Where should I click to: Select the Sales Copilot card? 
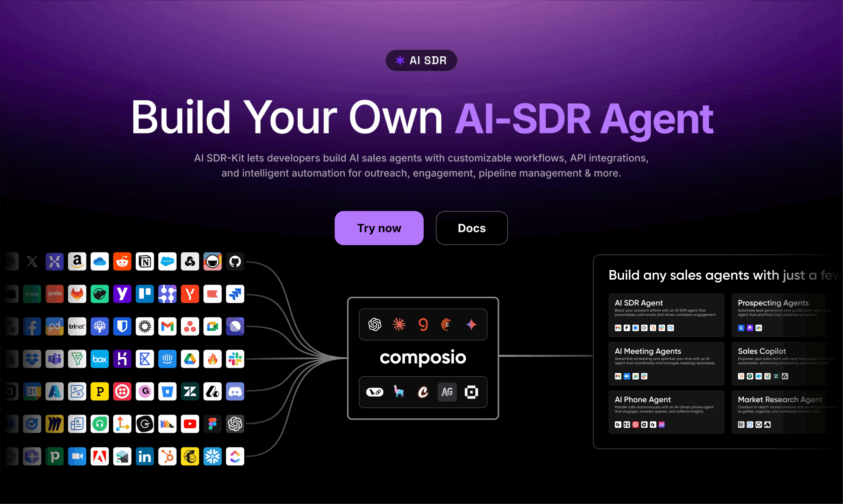783,364
